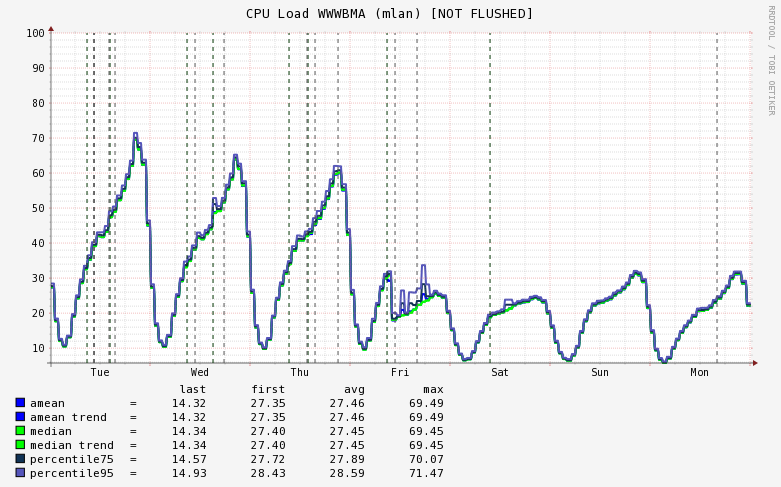The height and width of the screenshot is (487, 781).
Task: Select the 'percentile95' legend label
Action: (x=72, y=473)
